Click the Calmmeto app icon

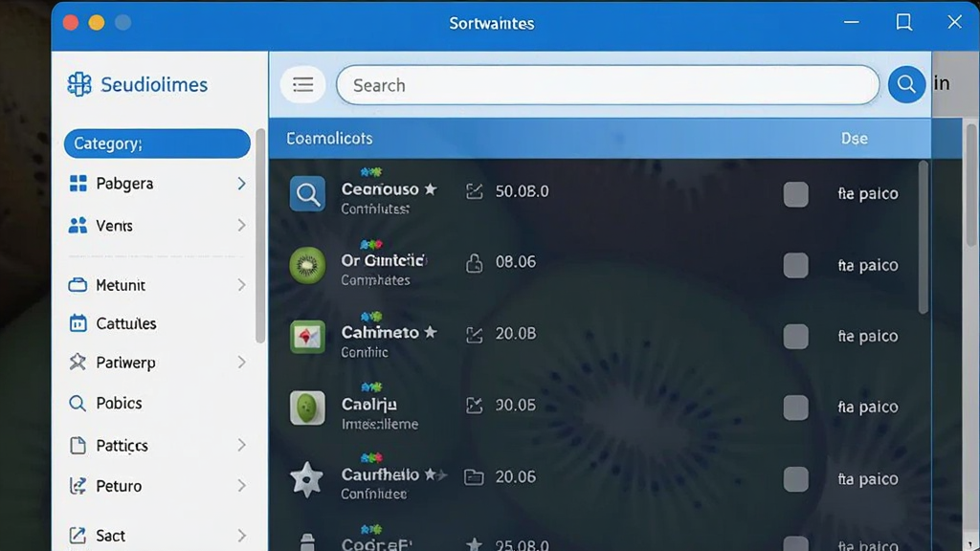pos(307,338)
